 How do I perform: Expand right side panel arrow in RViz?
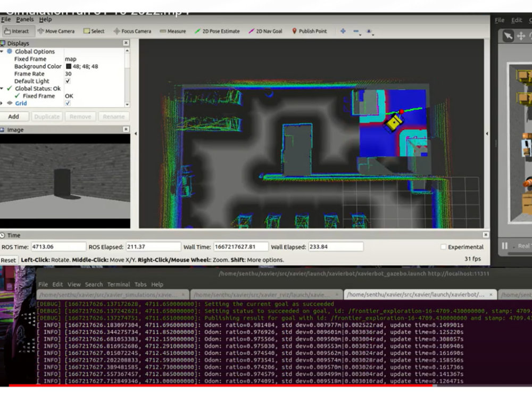(x=487, y=134)
